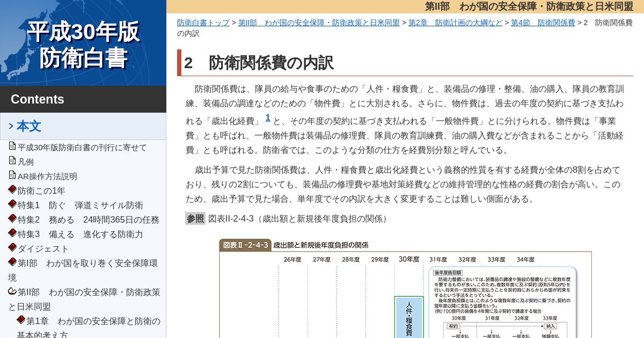This screenshot has width=644, height=338.
Task: Click the 図表II-2-4-3 figure image
Action: 405,288
